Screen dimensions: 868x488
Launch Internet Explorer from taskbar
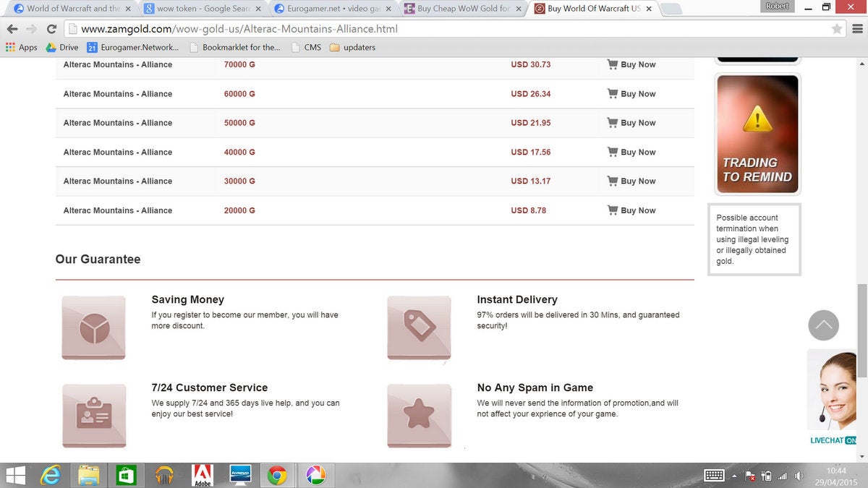51,475
